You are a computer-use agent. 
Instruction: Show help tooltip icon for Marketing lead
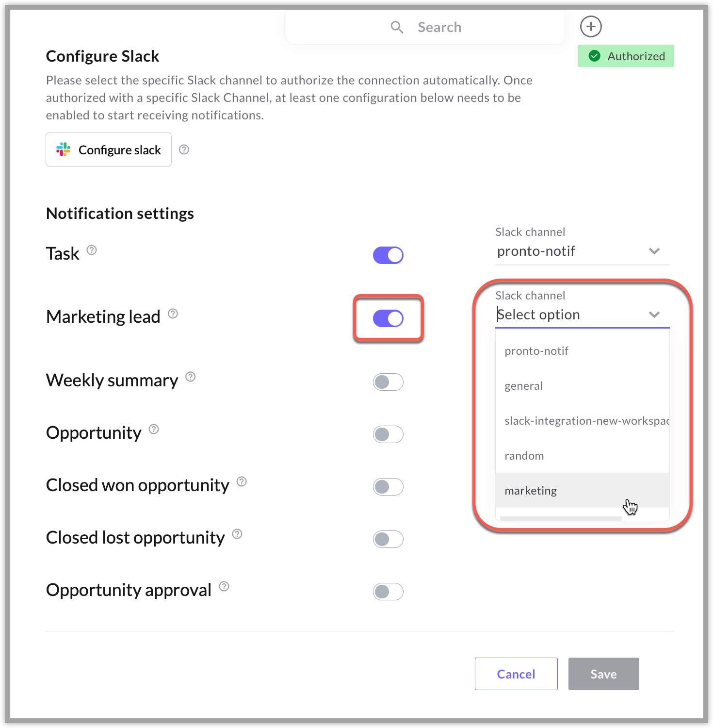point(173,314)
